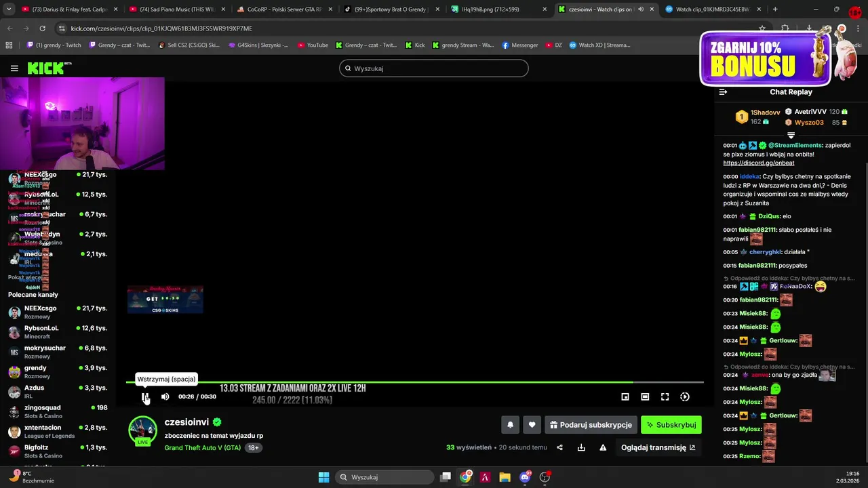868x488 pixels.
Task: Open grendy - Twitch bookmark
Action: pyautogui.click(x=54, y=45)
